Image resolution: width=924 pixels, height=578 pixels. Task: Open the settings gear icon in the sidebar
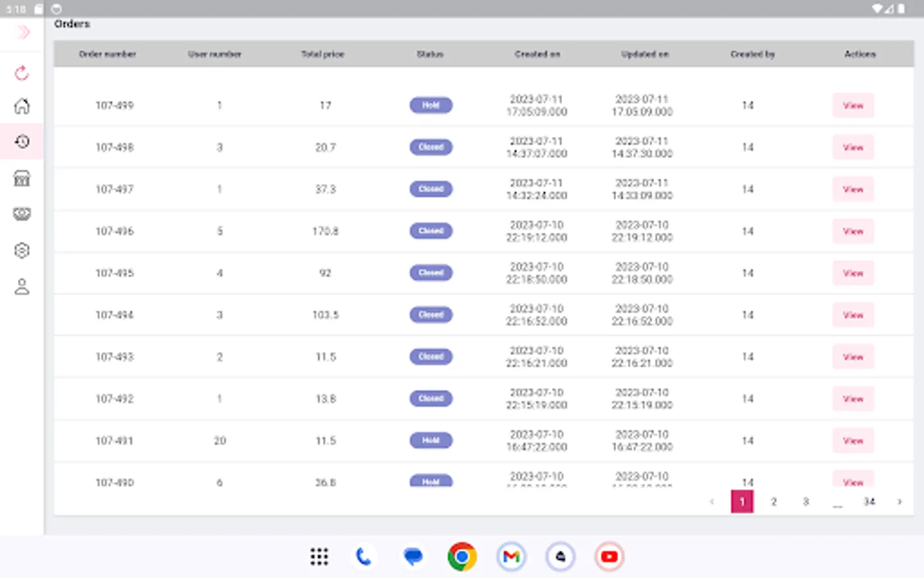click(x=22, y=250)
